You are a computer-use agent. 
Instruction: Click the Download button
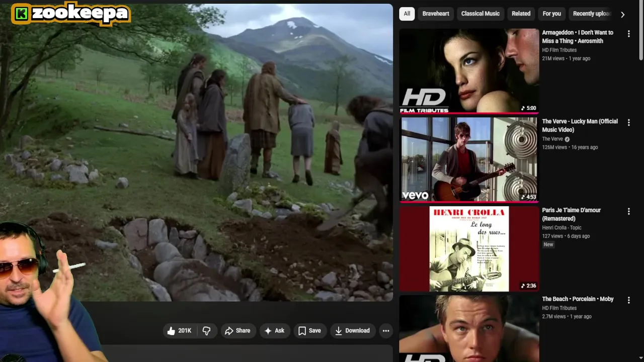352,330
